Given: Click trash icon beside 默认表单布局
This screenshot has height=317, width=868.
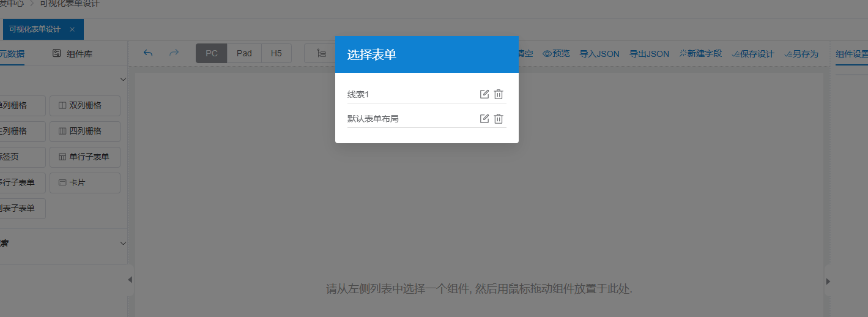Looking at the screenshot, I should 499,119.
